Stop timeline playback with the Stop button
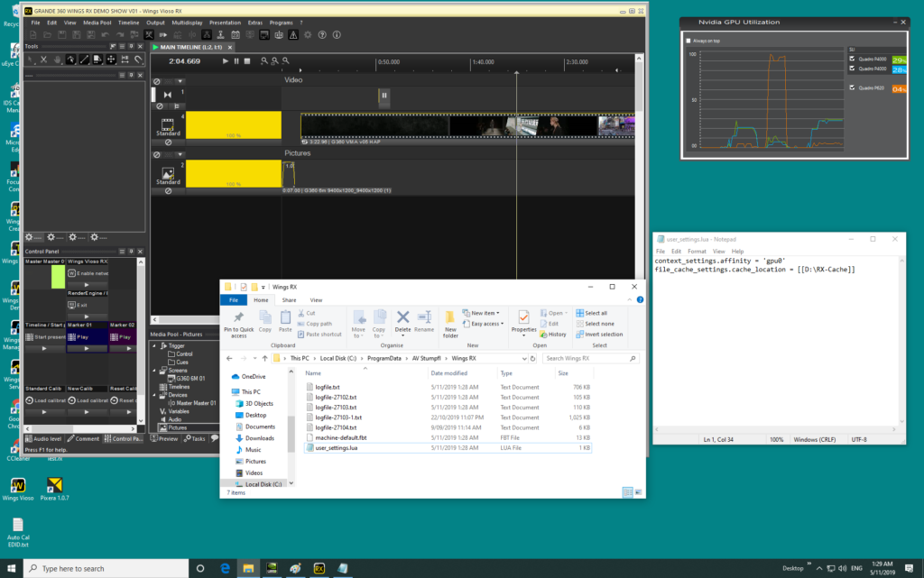The image size is (924, 578). (x=247, y=61)
